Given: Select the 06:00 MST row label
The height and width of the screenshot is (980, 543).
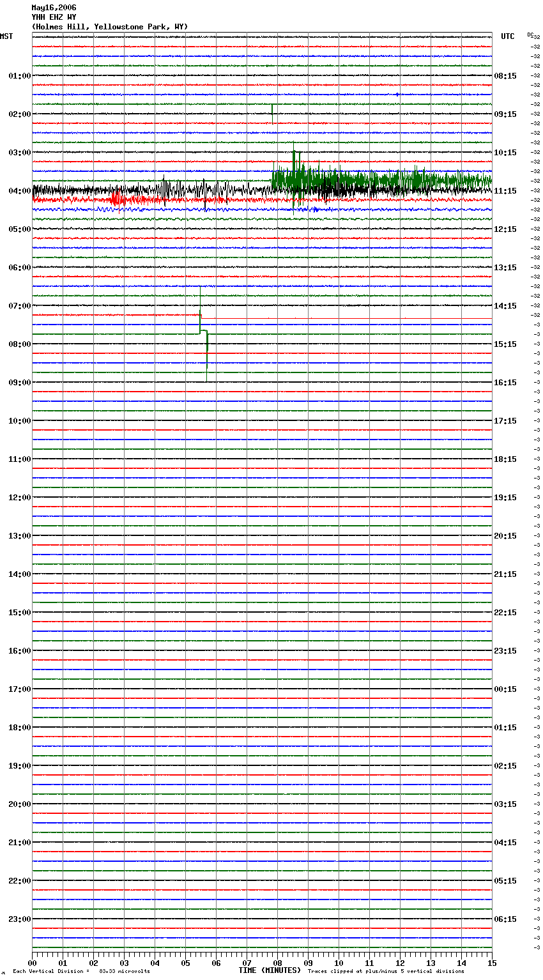Looking at the screenshot, I should coord(20,268).
